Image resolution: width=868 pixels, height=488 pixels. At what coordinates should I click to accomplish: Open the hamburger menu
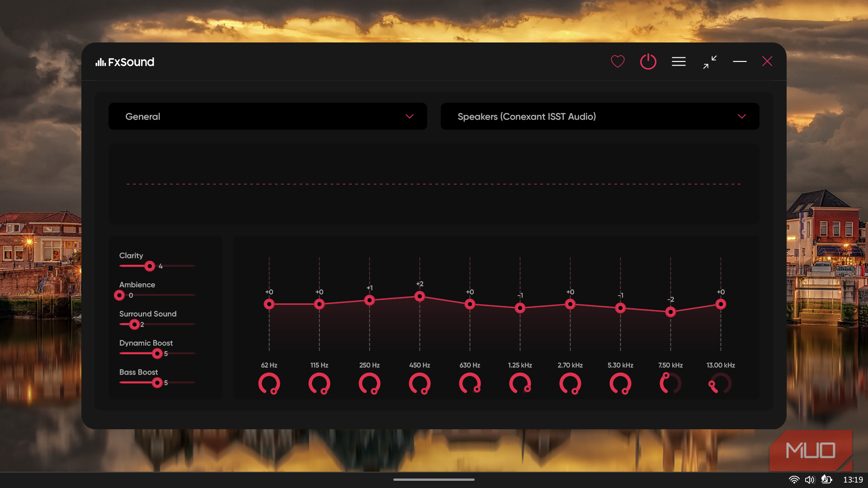(679, 61)
